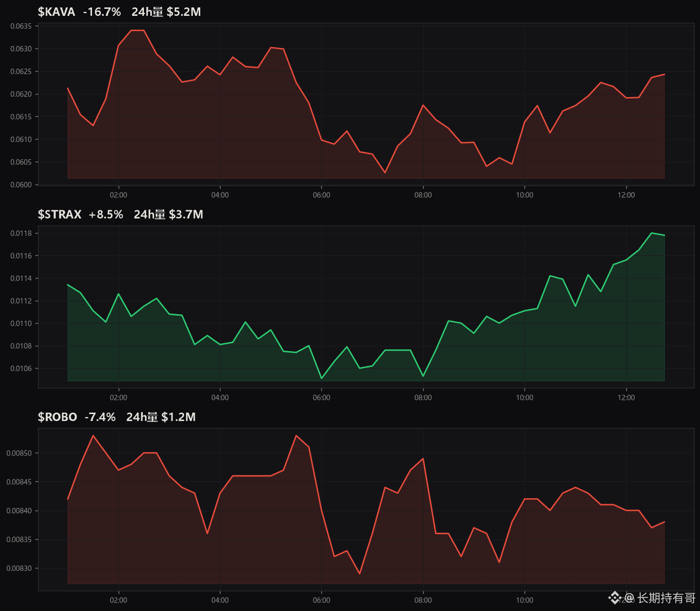The height and width of the screenshot is (611, 700).
Task: Click KAVA 24h volume $5.2M text
Action: pyautogui.click(x=166, y=12)
